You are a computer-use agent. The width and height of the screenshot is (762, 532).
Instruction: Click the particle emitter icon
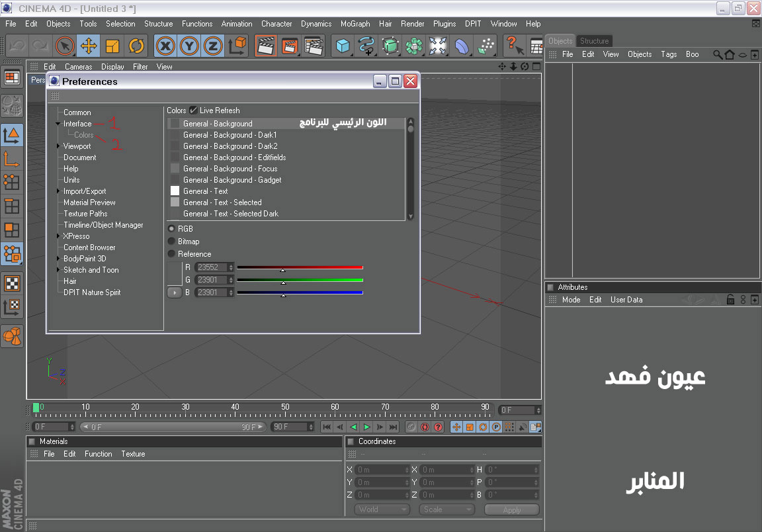coord(486,46)
